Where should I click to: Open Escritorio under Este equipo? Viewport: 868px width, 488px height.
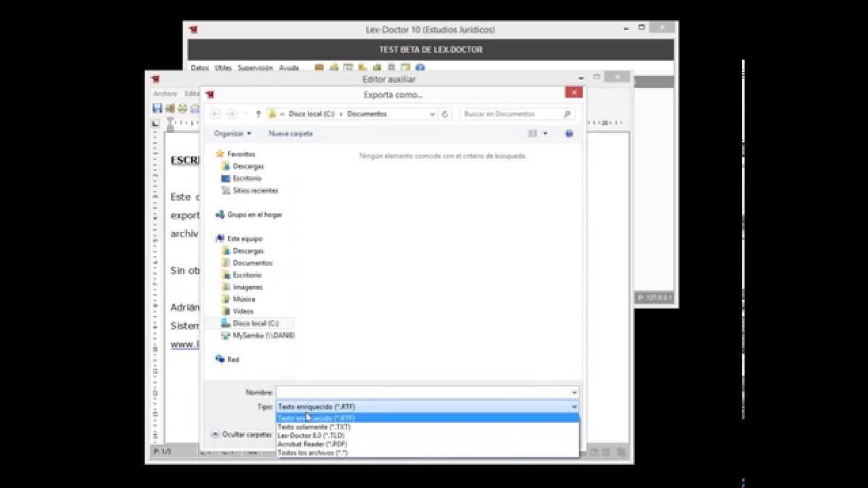pyautogui.click(x=241, y=275)
